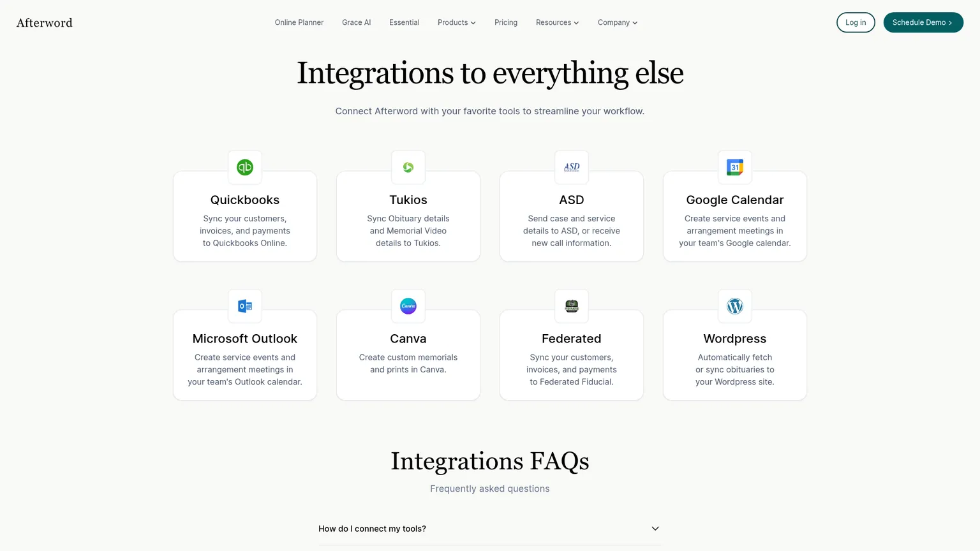The width and height of the screenshot is (980, 551).
Task: Click 'Frequently asked questions' subtitle
Action: pyautogui.click(x=490, y=489)
